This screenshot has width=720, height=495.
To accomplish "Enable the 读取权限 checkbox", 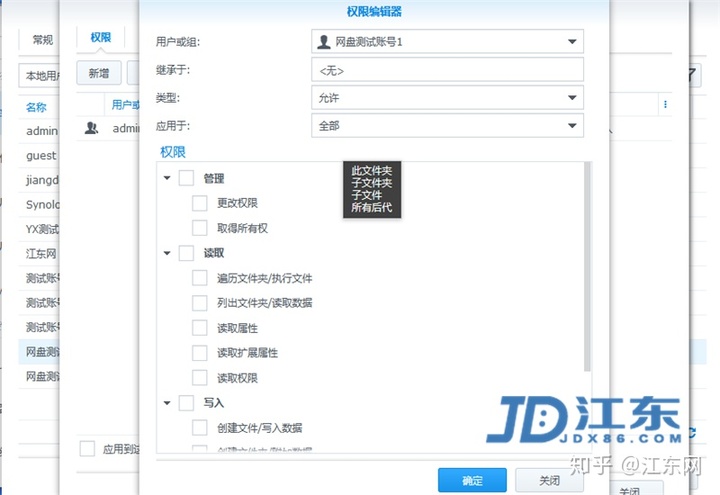I will [200, 377].
